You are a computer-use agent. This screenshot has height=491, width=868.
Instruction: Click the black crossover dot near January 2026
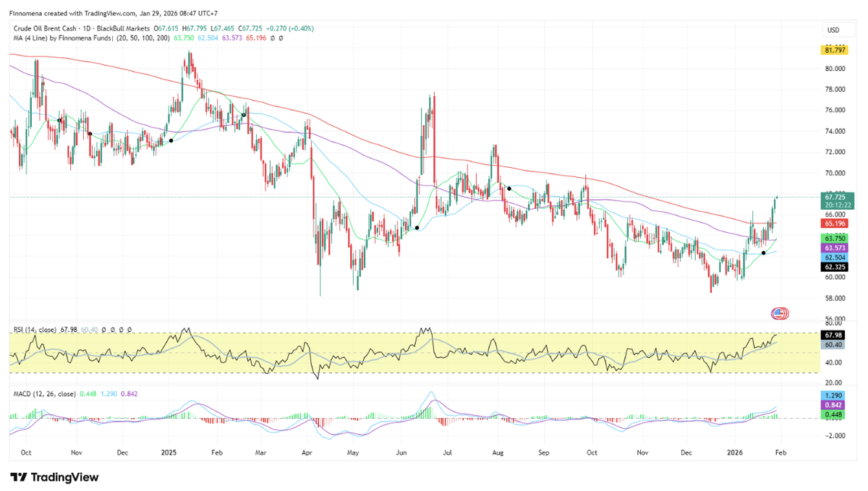click(x=764, y=252)
